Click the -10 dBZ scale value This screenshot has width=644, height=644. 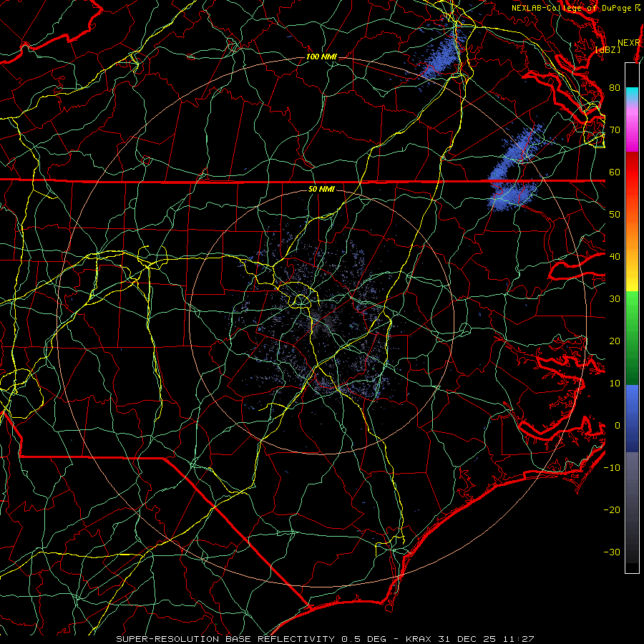click(x=612, y=468)
